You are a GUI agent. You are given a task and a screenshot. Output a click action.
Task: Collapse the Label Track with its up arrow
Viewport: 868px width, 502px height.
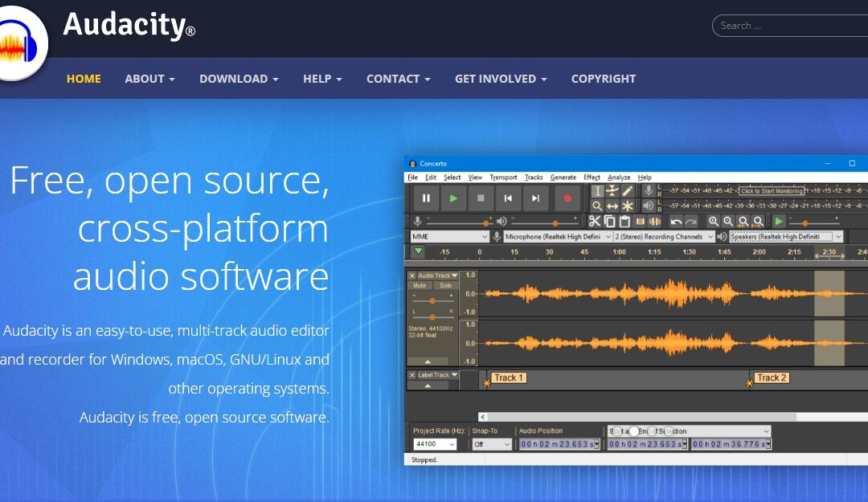pyautogui.click(x=428, y=386)
